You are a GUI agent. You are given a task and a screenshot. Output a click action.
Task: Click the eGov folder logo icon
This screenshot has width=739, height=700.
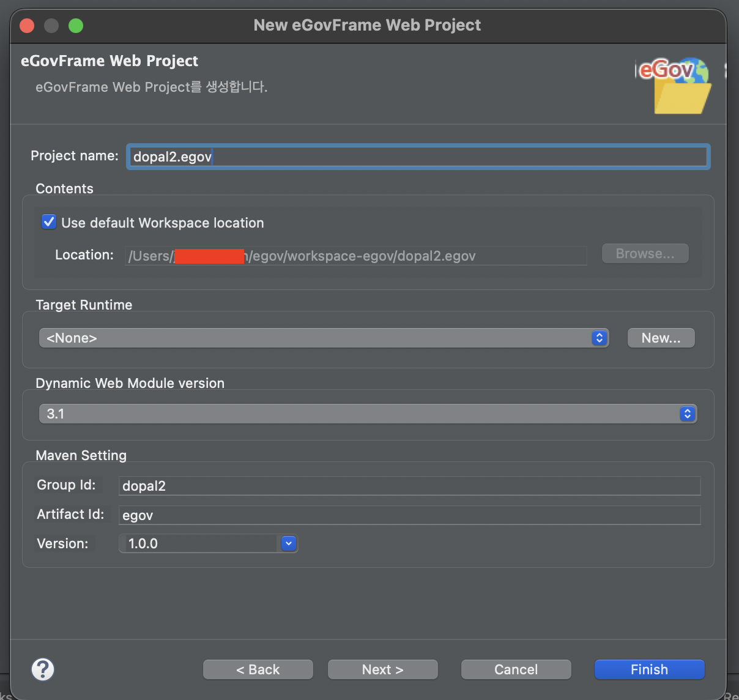coord(675,86)
